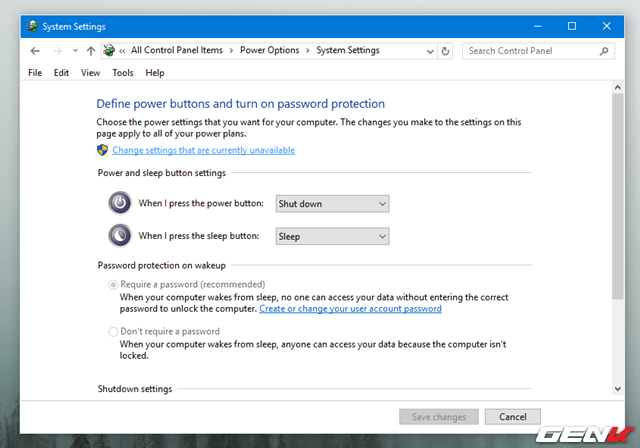Open the Tools menu

click(x=123, y=73)
